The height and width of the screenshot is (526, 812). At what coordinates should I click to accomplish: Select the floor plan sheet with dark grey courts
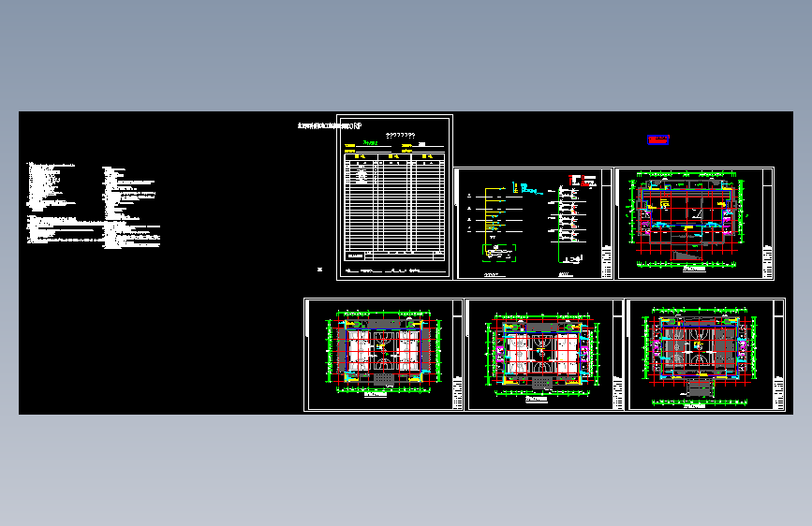[705, 355]
